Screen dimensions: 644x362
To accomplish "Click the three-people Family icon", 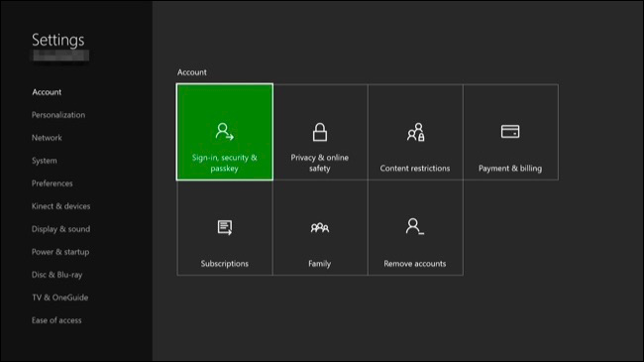I will click(320, 227).
